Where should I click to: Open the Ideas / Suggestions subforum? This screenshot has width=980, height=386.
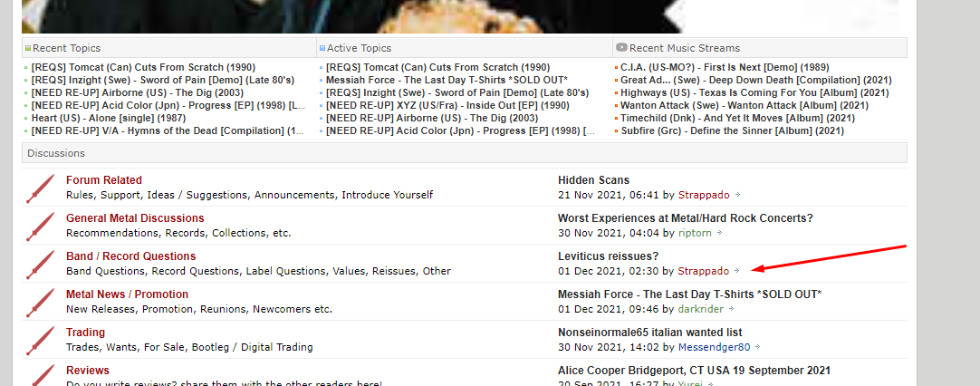(x=197, y=195)
